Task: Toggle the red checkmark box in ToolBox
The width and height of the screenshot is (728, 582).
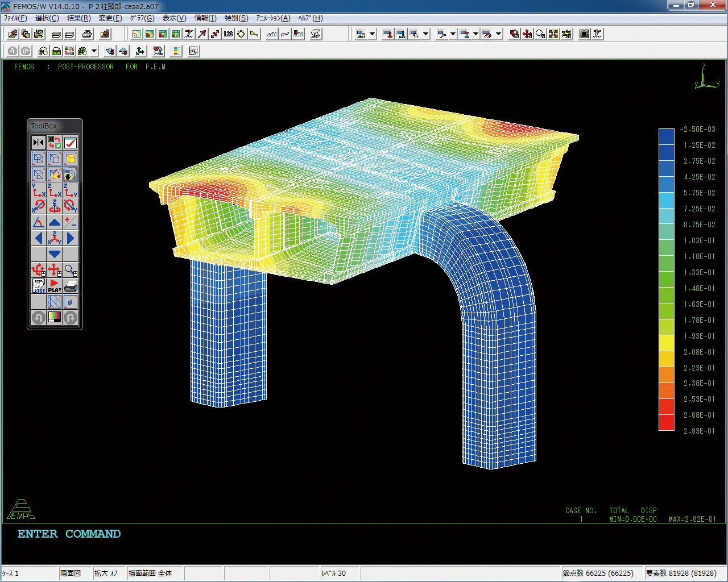Action: [x=71, y=143]
